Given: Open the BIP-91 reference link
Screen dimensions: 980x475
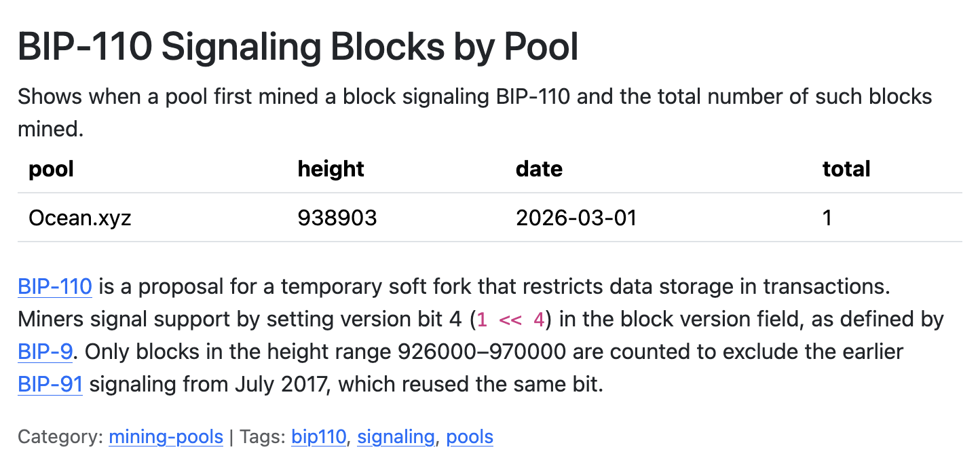Looking at the screenshot, I should click(50, 384).
